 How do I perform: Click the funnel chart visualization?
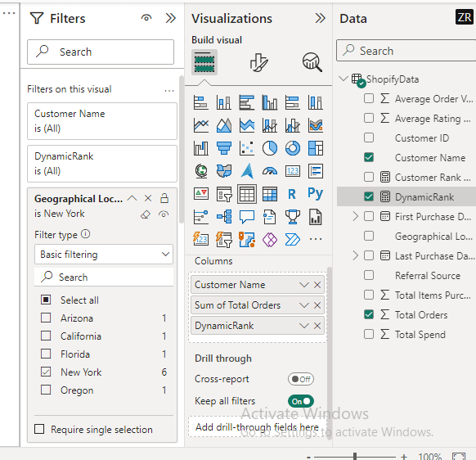click(224, 148)
